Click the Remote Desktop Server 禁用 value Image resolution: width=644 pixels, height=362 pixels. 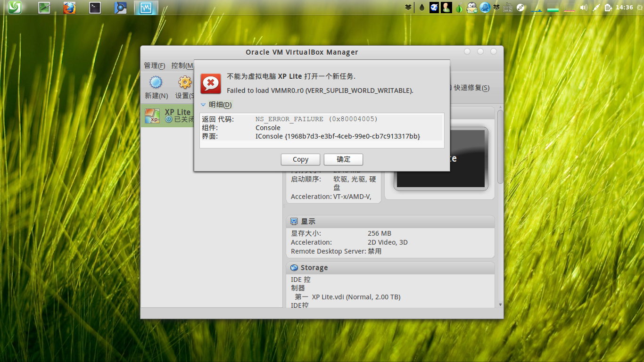[x=375, y=251]
